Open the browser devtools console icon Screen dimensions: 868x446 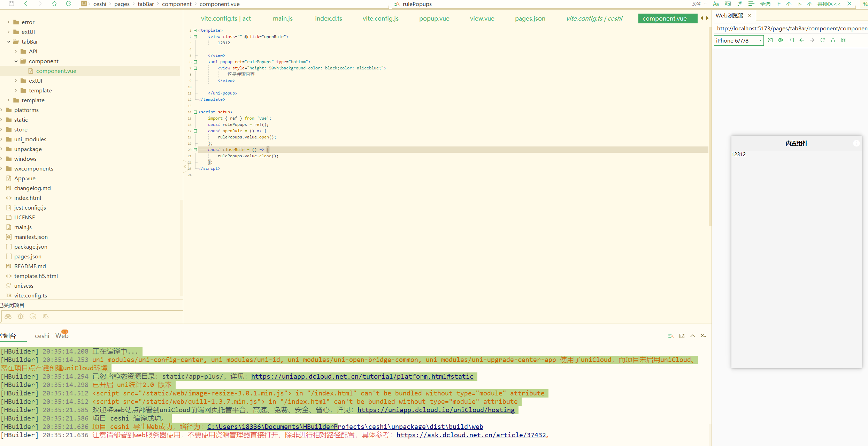pyautogui.click(x=791, y=40)
